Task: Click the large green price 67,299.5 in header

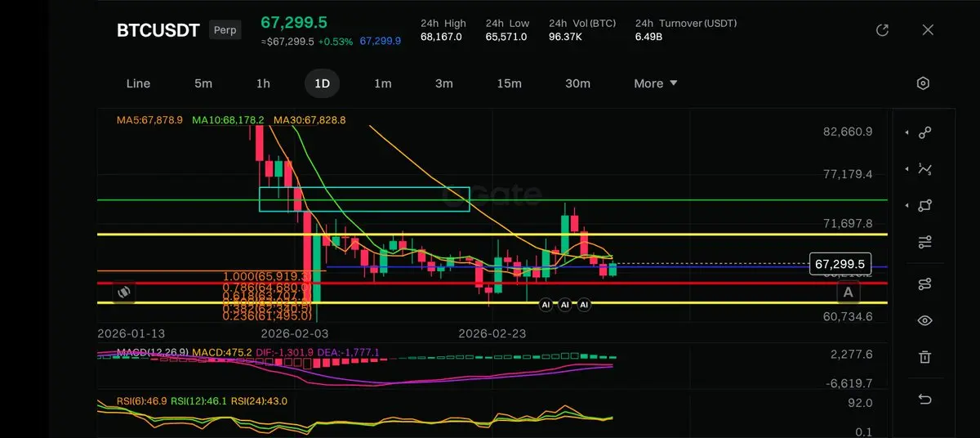Action: click(296, 23)
